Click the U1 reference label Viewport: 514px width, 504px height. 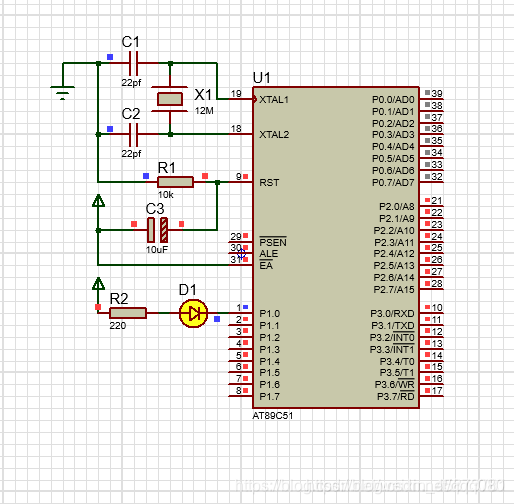262,78
